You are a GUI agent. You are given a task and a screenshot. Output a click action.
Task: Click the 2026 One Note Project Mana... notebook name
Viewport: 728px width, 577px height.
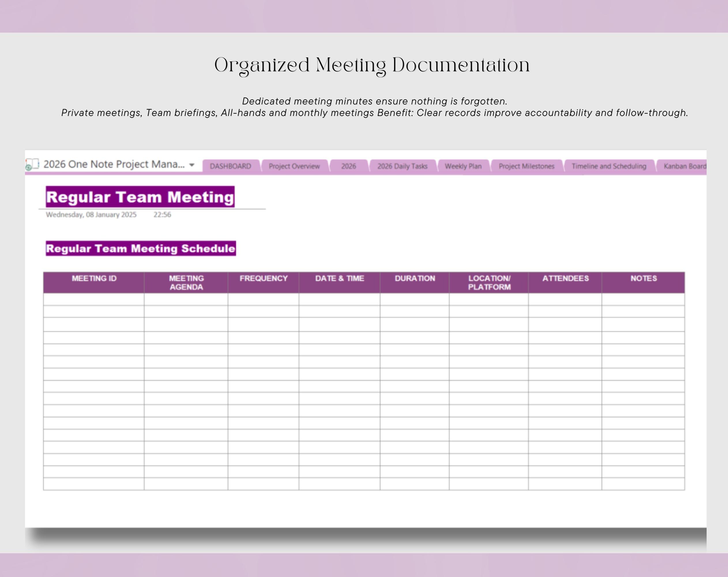pos(114,164)
